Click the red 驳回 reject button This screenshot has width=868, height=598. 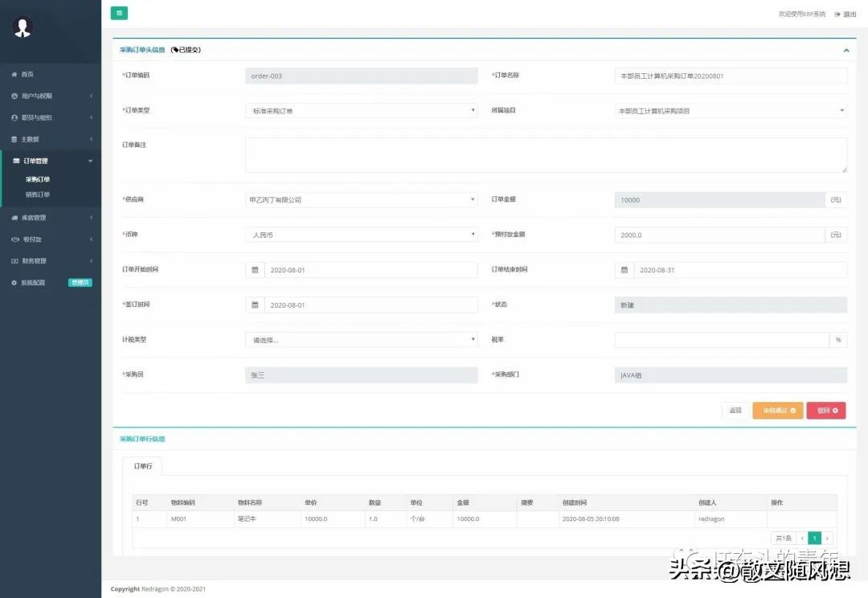click(x=825, y=410)
